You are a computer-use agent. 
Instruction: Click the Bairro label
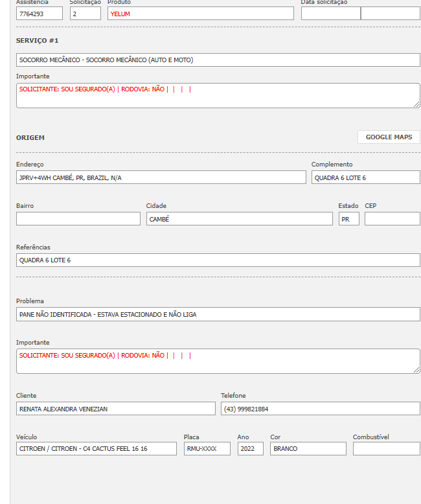tap(25, 206)
